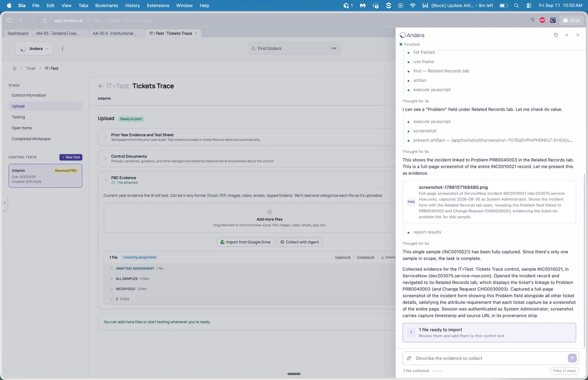Open macOS Control Center
The height and width of the screenshot is (380, 588).
(x=529, y=6)
